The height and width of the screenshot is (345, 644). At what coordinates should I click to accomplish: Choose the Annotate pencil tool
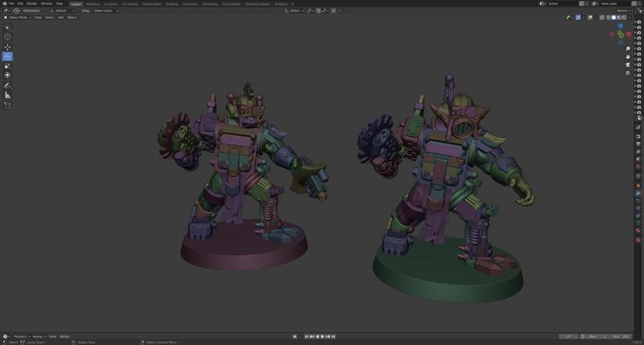click(x=8, y=85)
